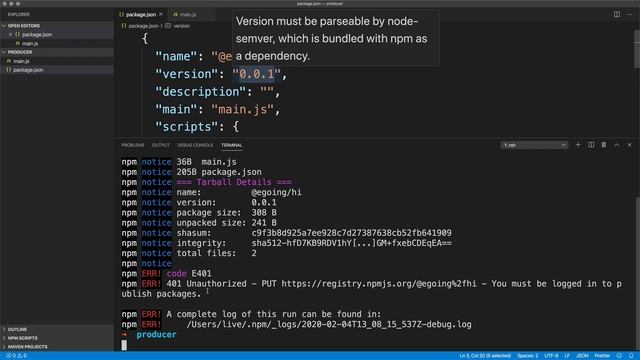Screen dimensions: 640x360
Task: Change language mode JSON
Action: (x=582, y=356)
